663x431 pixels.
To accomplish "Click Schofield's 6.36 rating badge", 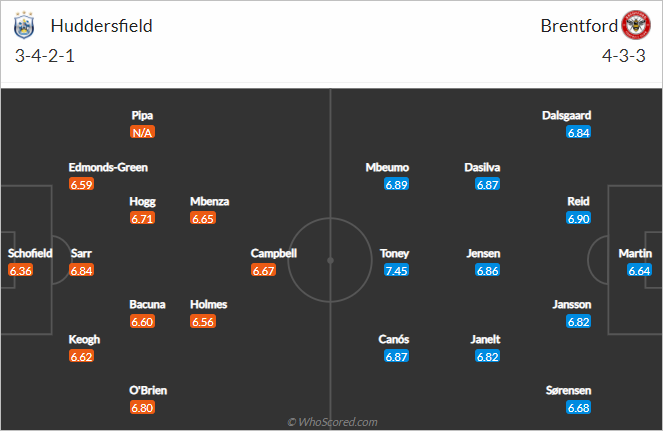I will click(20, 270).
